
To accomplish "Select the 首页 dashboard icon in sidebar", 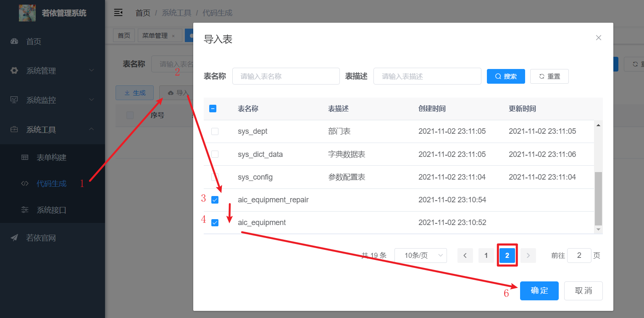I will pyautogui.click(x=14, y=41).
